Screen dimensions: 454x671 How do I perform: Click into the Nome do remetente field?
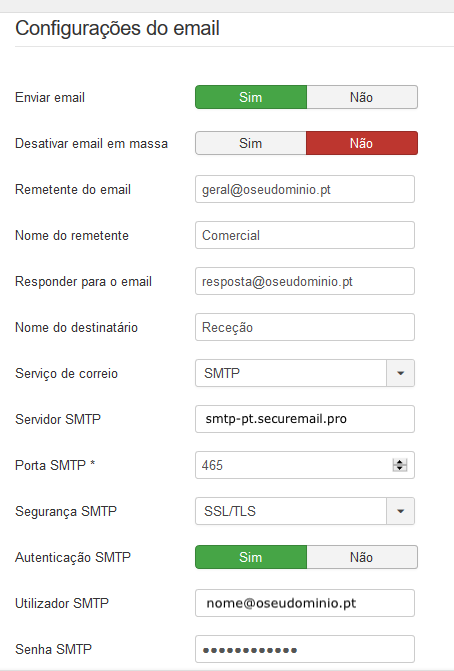(x=305, y=235)
